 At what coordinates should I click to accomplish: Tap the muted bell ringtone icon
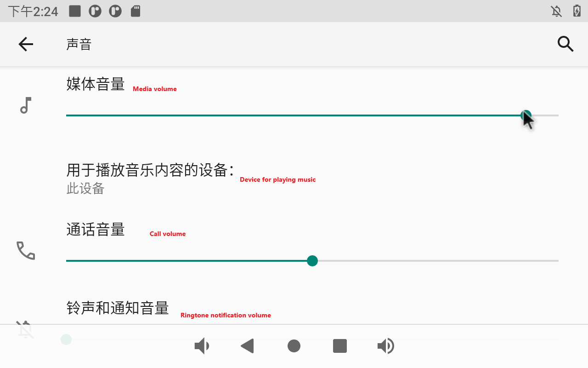point(26,329)
